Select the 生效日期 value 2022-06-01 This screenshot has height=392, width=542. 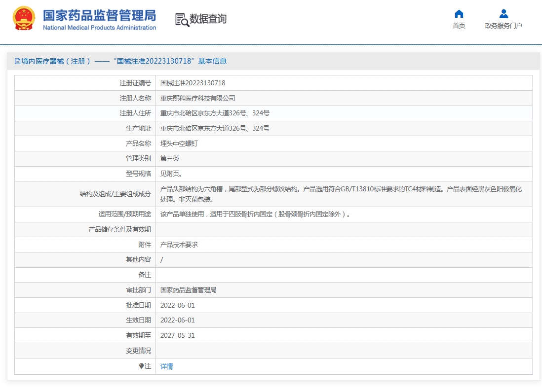point(178,320)
